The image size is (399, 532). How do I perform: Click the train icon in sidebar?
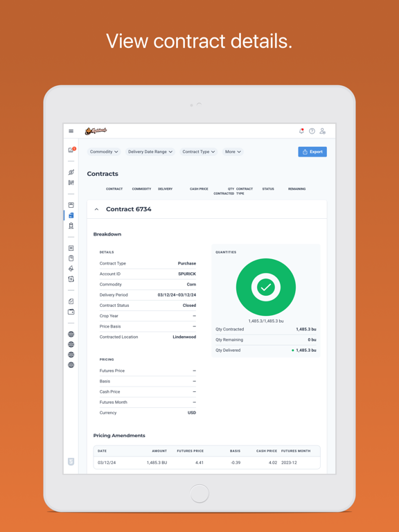[71, 226]
